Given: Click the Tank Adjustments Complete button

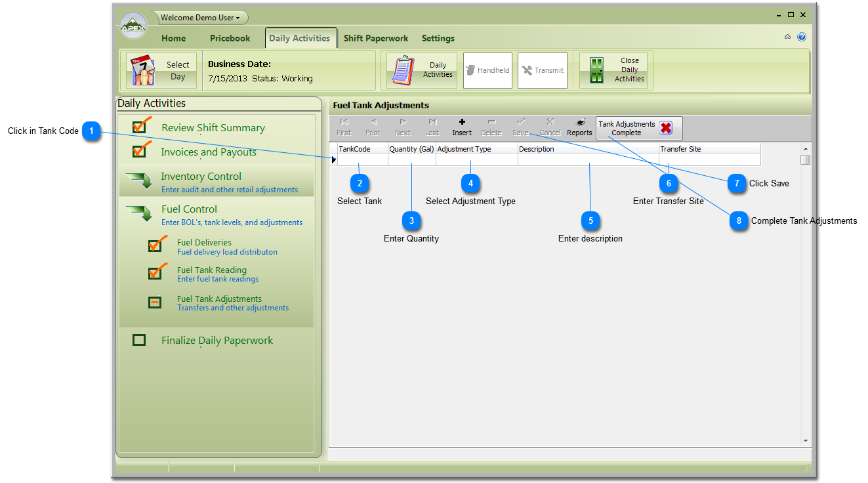Looking at the screenshot, I should point(638,128).
